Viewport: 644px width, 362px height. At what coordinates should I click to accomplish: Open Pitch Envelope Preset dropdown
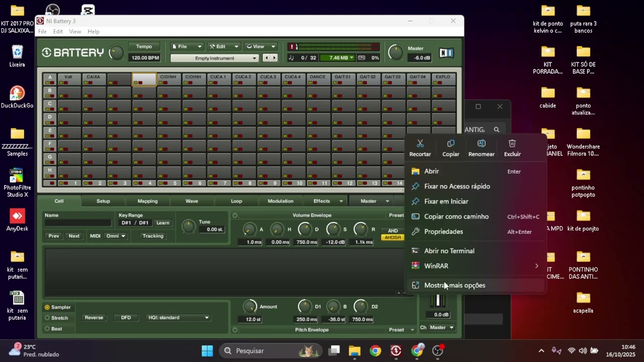(x=401, y=330)
